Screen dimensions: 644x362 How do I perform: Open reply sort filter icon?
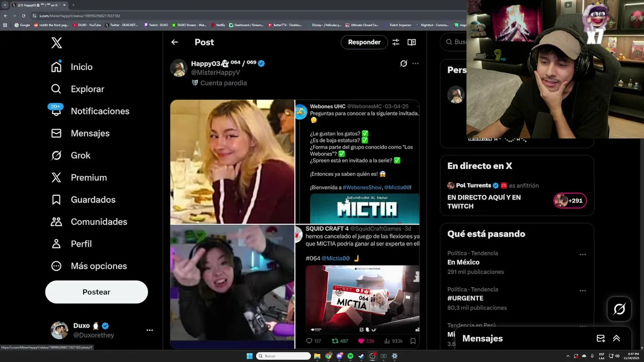click(x=396, y=42)
